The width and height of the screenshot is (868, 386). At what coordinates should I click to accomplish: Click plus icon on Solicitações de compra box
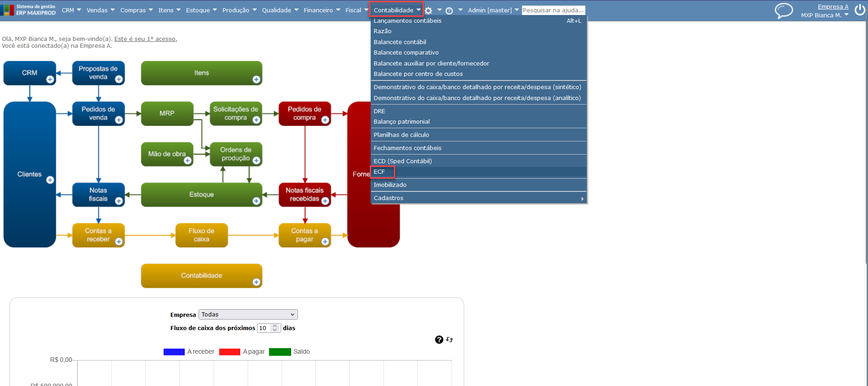[257, 120]
